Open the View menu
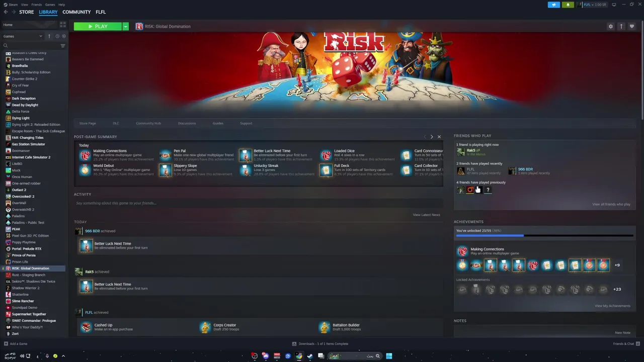This screenshot has width=644, height=362. point(25,5)
